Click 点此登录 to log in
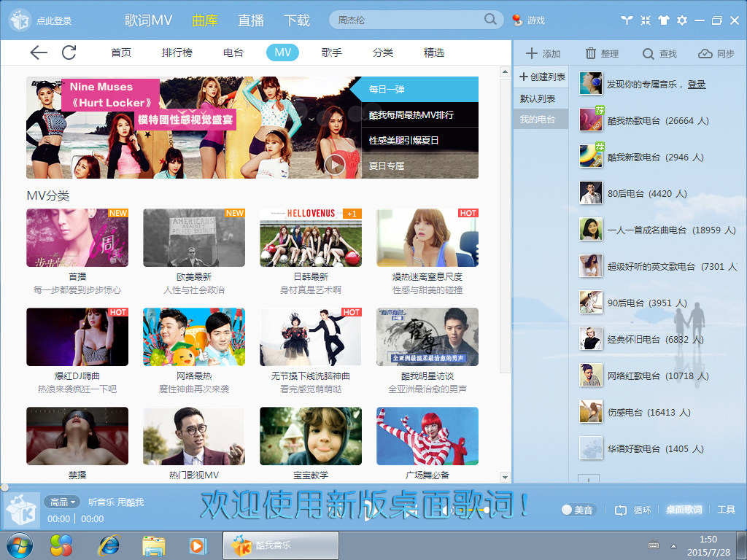This screenshot has height=560, width=747. pyautogui.click(x=54, y=21)
